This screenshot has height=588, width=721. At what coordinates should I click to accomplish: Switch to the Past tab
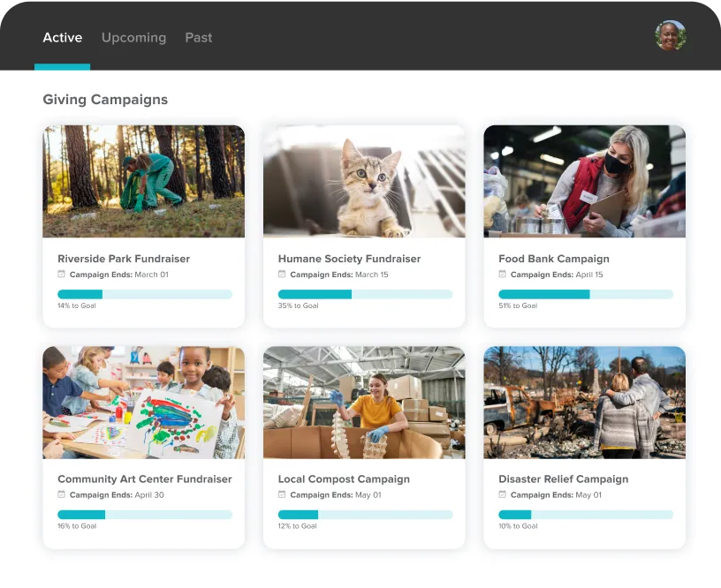coord(199,38)
